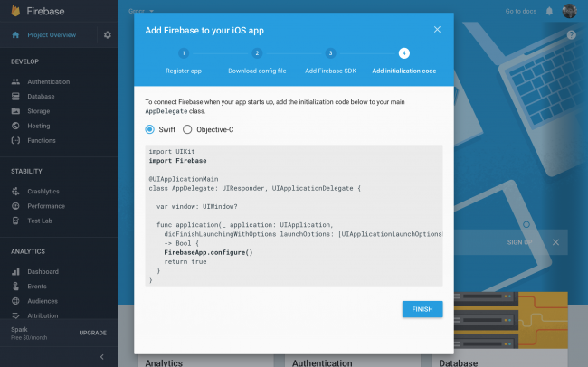Click the Project Overview home icon

click(x=15, y=35)
